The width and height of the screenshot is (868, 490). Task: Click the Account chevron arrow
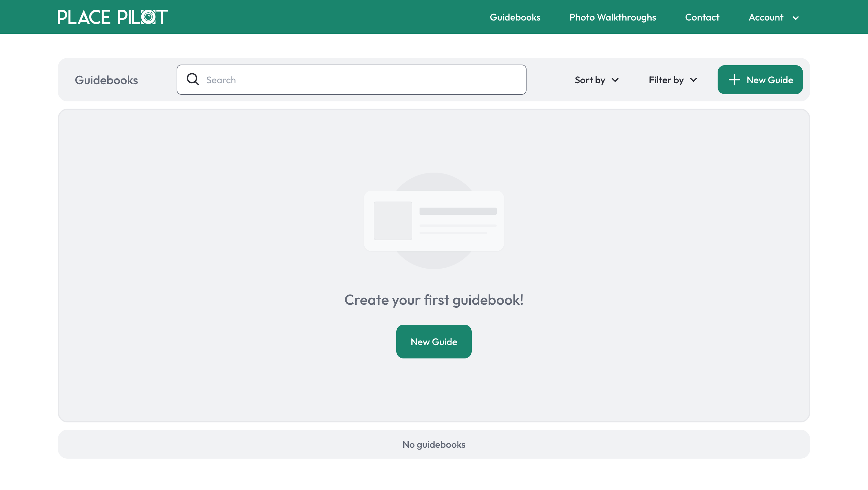pos(796,18)
